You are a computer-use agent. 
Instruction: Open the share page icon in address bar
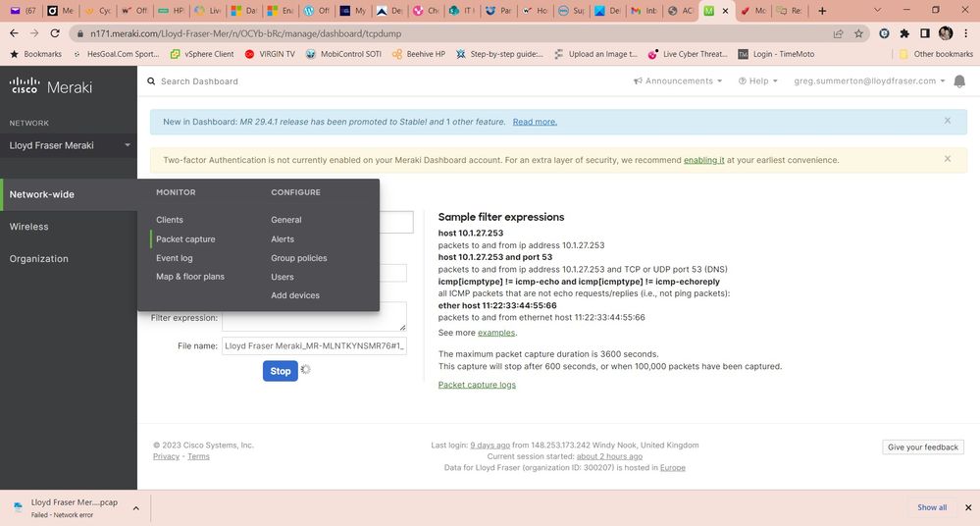click(838, 33)
